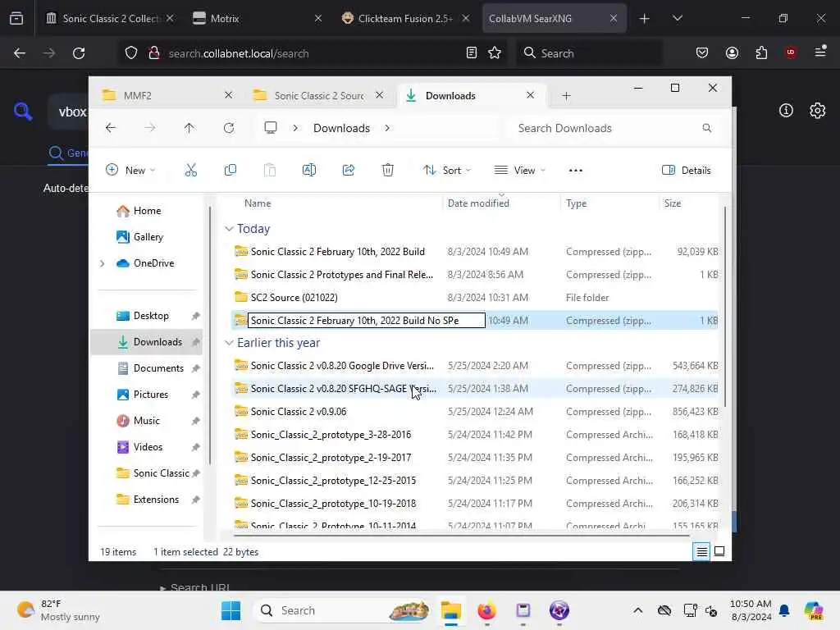The image size is (840, 630).
Task: Collapse the Today group
Action: coord(229,229)
